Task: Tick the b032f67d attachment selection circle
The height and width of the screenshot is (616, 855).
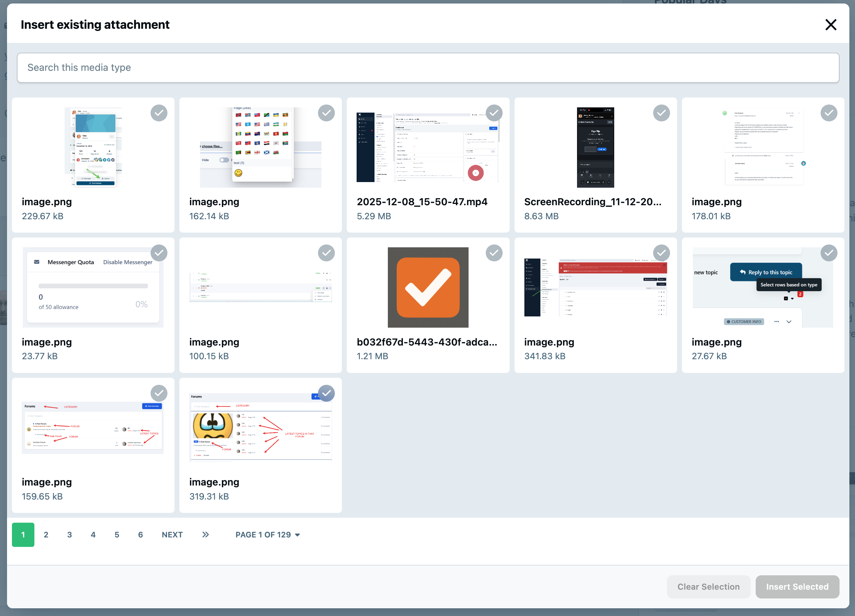Action: point(494,253)
